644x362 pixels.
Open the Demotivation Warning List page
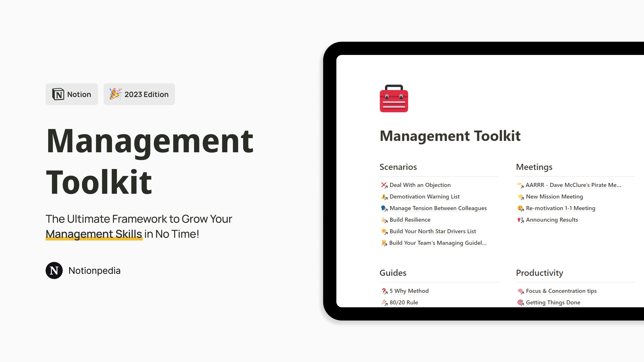424,197
